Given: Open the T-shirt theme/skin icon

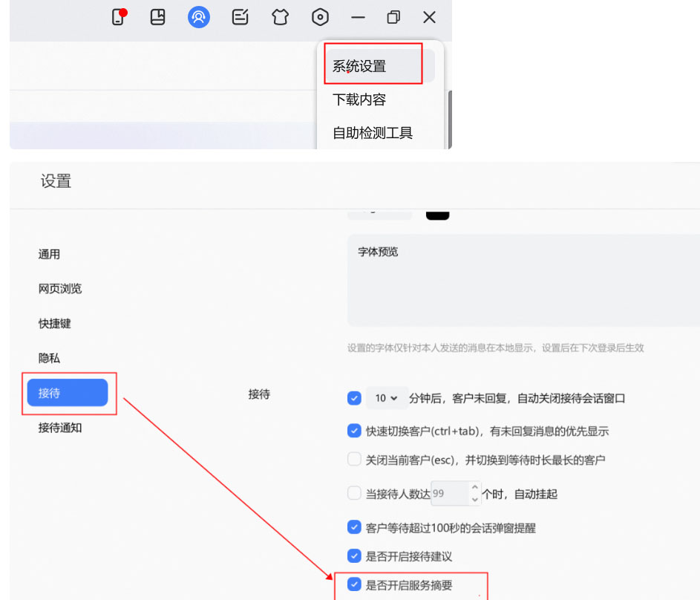Looking at the screenshot, I should [x=280, y=17].
